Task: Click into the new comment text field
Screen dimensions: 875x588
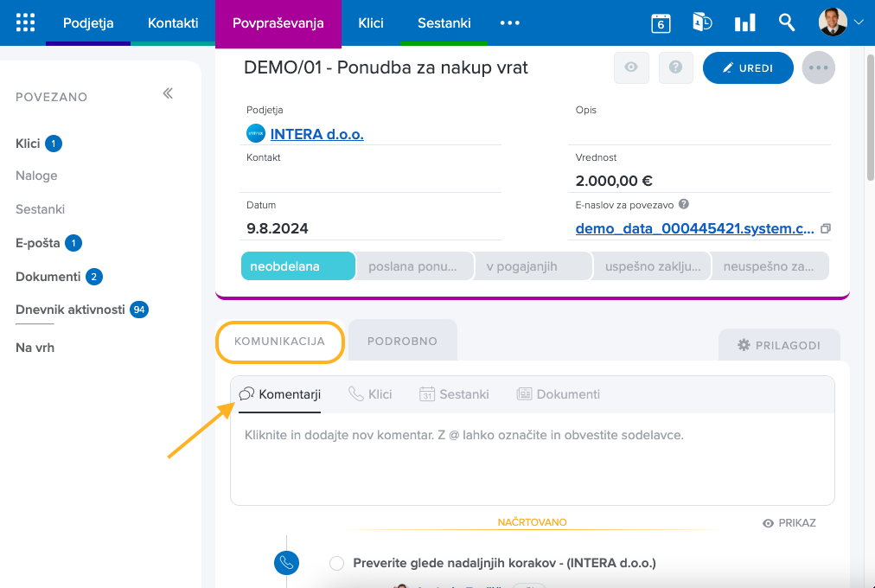Action: click(x=532, y=458)
